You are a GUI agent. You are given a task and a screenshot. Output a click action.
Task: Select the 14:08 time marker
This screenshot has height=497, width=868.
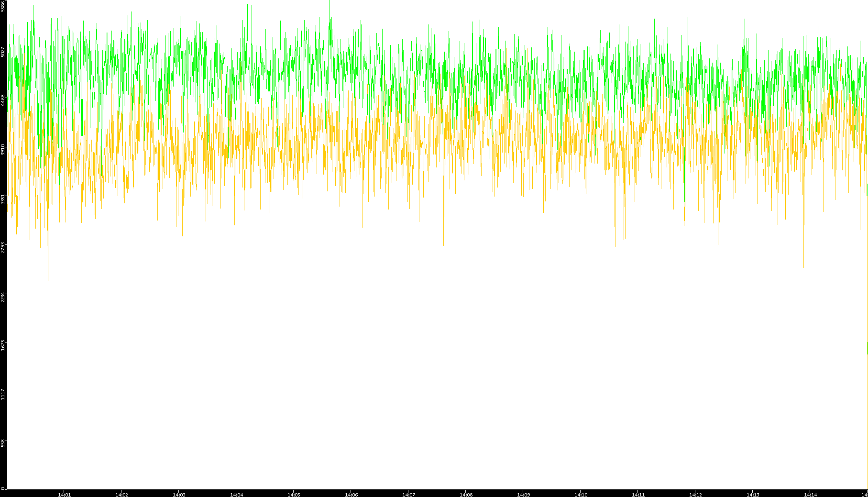click(466, 494)
